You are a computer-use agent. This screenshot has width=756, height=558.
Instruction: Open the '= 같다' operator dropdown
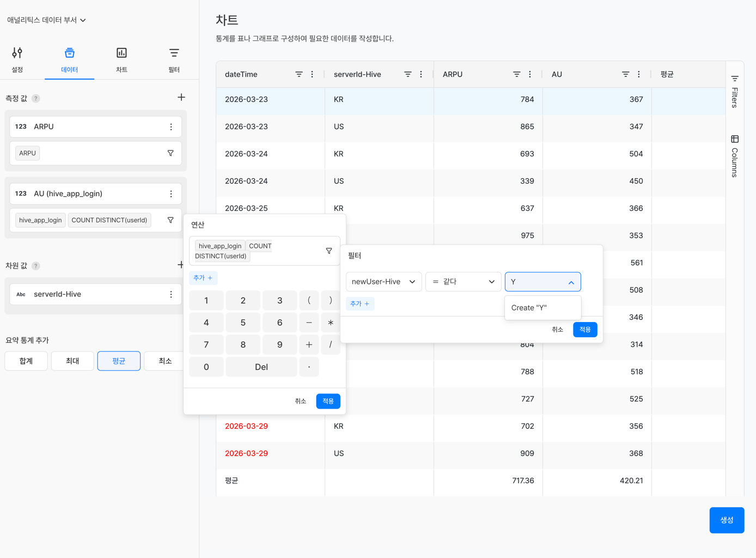pos(463,282)
